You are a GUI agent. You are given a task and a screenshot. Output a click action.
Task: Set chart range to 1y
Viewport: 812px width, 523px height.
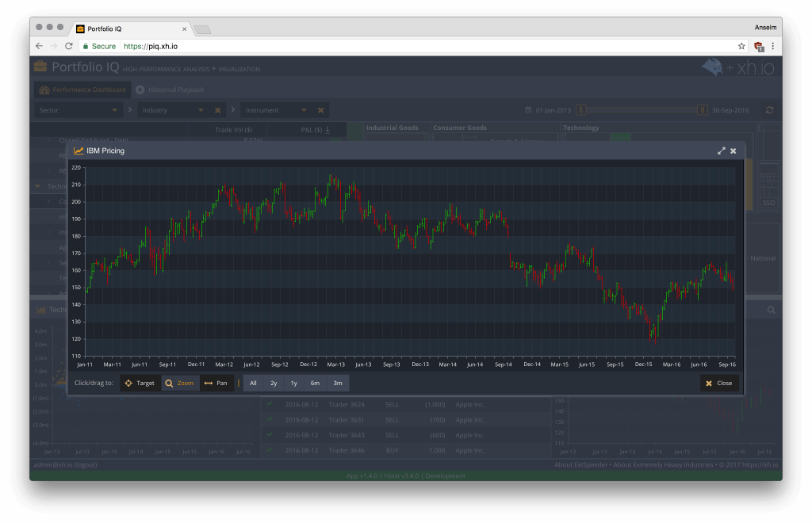click(293, 384)
